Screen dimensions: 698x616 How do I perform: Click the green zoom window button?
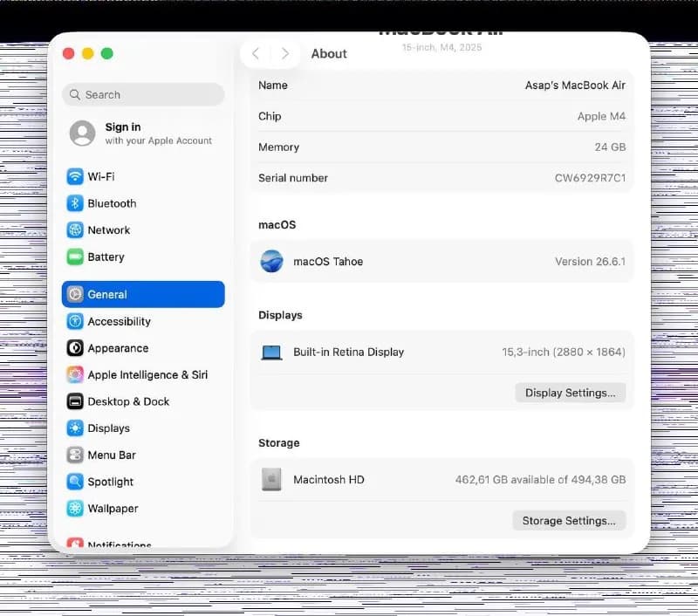[x=106, y=54]
